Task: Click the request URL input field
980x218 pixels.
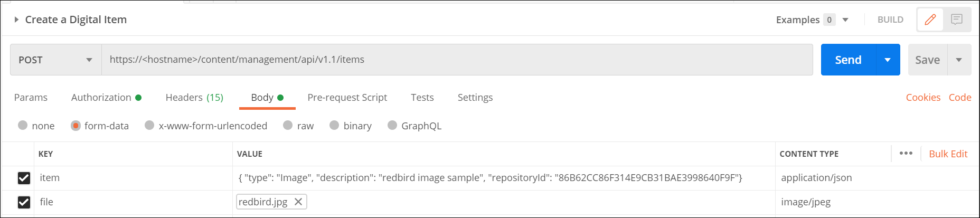Action: 457,60
